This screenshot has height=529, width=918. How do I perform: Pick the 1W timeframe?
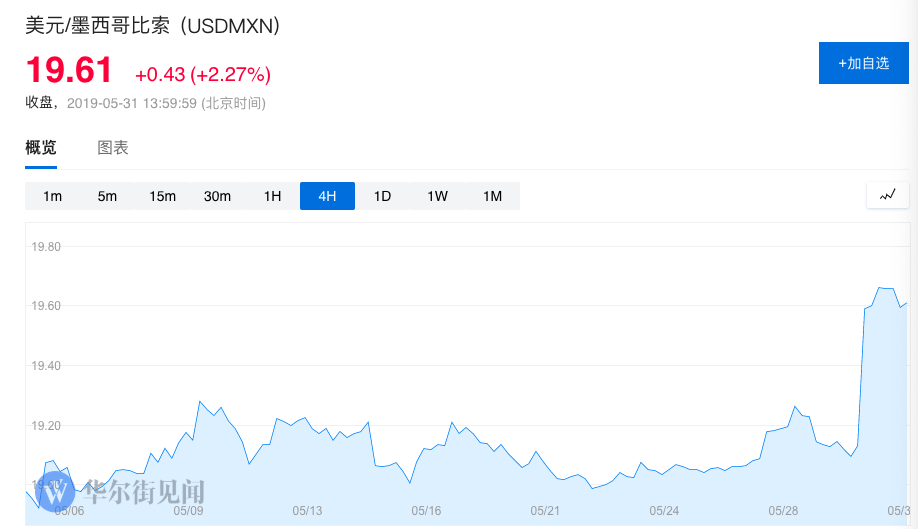tap(437, 196)
